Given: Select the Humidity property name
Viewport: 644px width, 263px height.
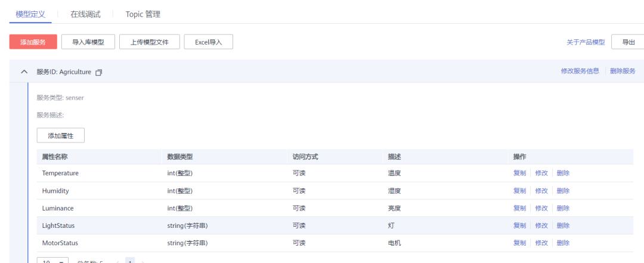Looking at the screenshot, I should [x=55, y=191].
